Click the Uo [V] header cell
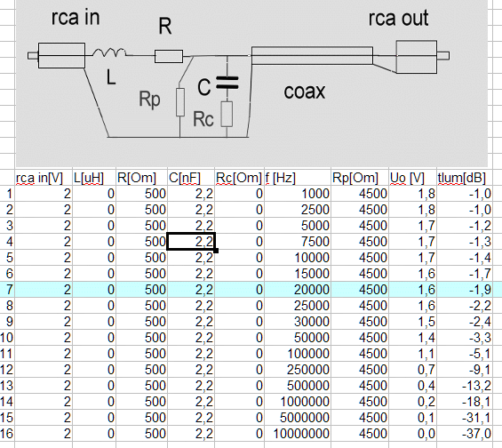Screen dimensions: 502x448 tap(412, 178)
